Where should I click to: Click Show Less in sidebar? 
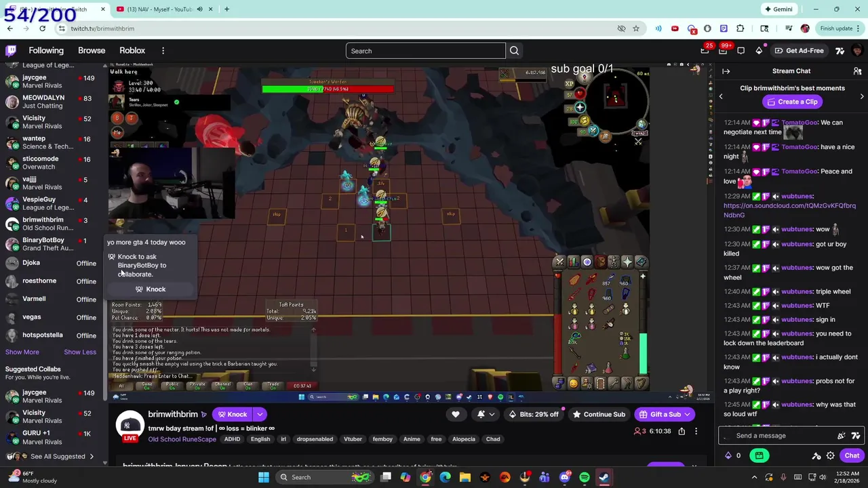point(80,352)
